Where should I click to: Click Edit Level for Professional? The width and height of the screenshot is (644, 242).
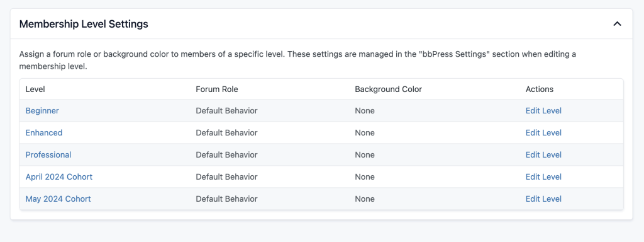(543, 155)
